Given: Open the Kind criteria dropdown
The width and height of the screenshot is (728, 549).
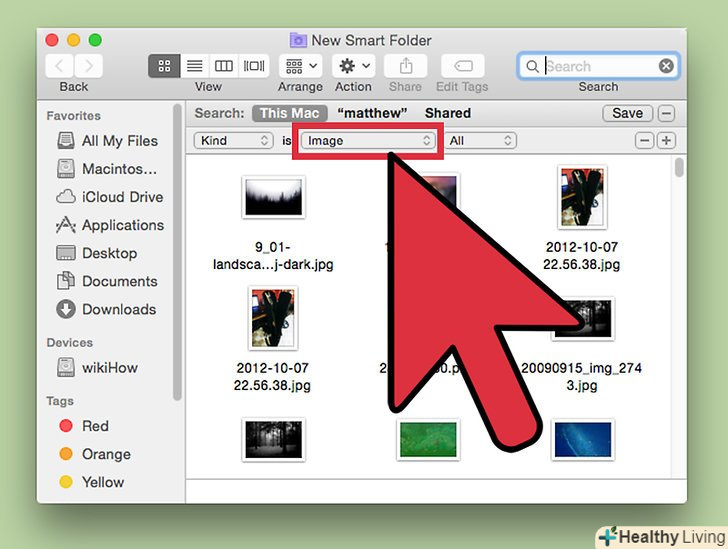Looking at the screenshot, I should pyautogui.click(x=234, y=141).
